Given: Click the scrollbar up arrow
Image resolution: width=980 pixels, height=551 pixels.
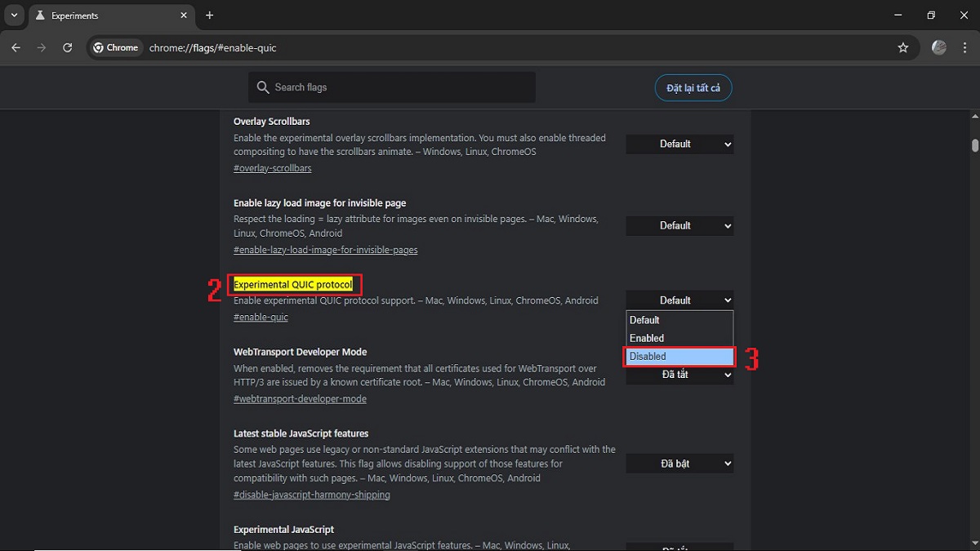Looking at the screenshot, I should point(974,117).
